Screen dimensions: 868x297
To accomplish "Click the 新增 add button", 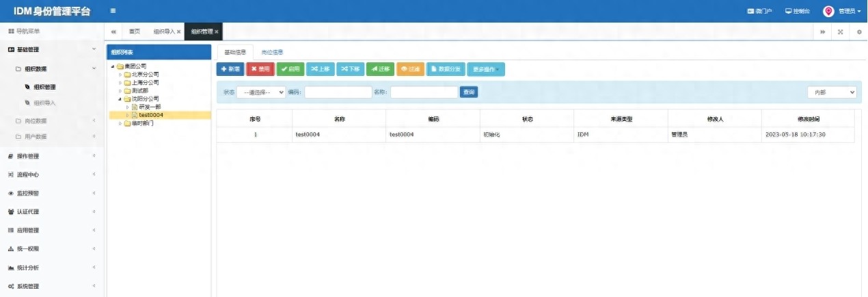I will tap(230, 69).
